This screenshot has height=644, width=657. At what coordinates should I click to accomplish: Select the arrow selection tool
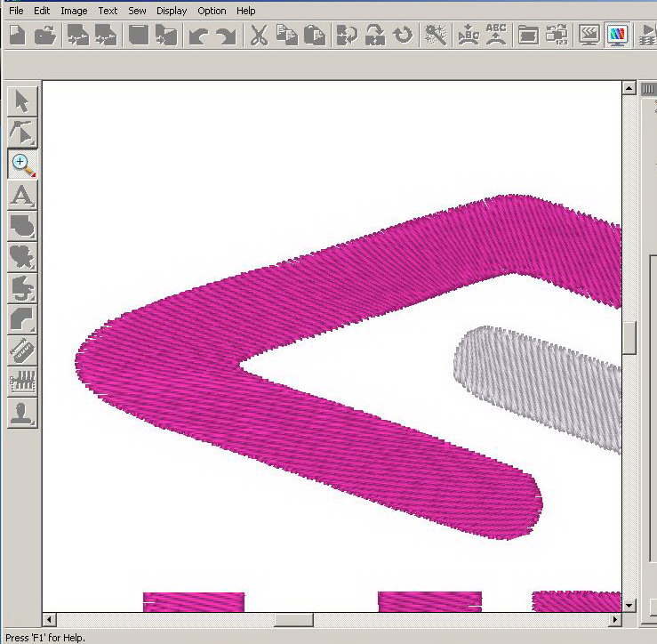pos(22,101)
